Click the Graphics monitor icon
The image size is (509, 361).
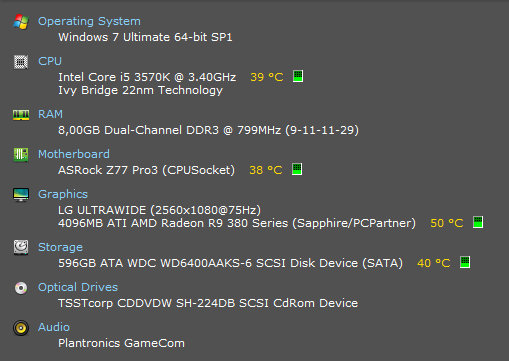click(21, 195)
